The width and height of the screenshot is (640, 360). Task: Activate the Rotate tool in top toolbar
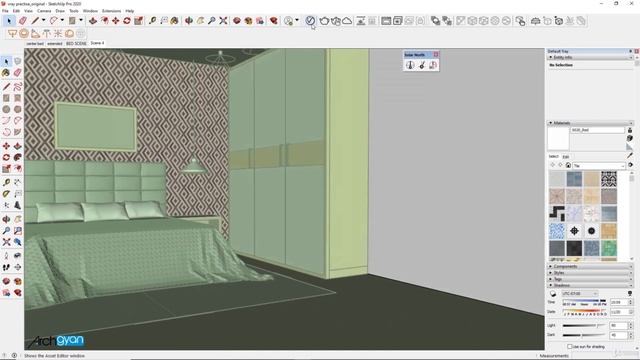(127, 20)
